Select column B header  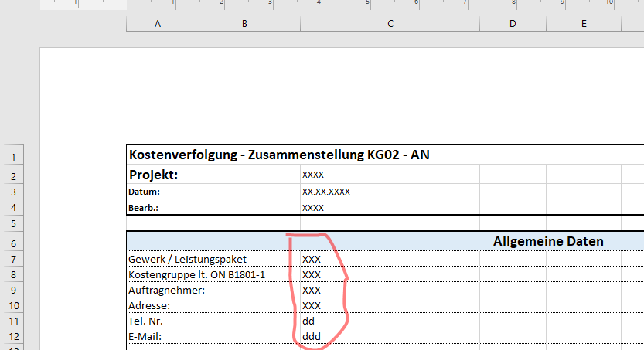click(x=244, y=24)
